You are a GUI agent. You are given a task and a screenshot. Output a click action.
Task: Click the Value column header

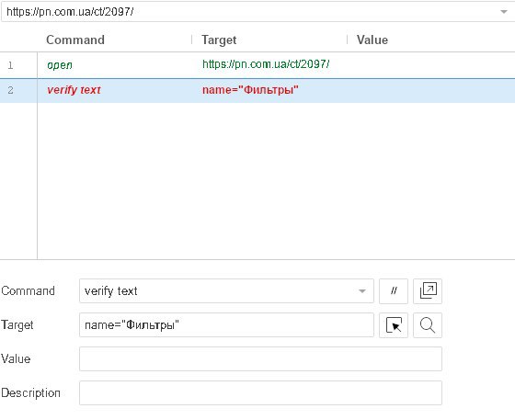(372, 40)
